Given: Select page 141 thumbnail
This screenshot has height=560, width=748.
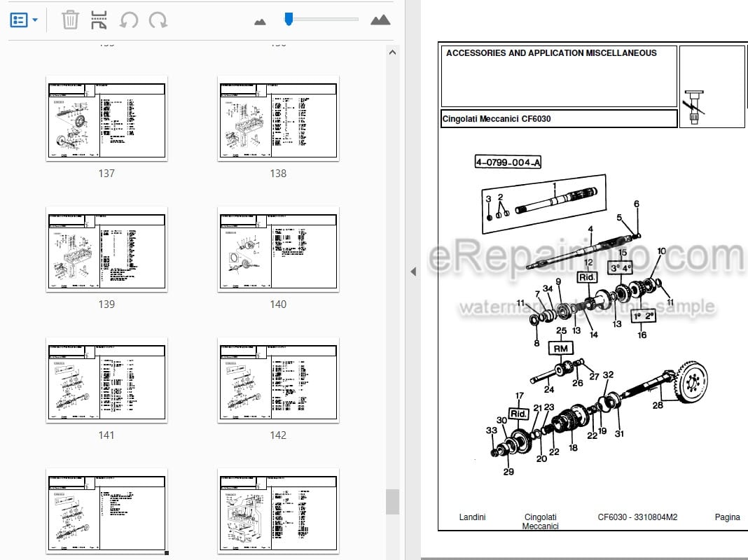Looking at the screenshot, I should click(106, 380).
